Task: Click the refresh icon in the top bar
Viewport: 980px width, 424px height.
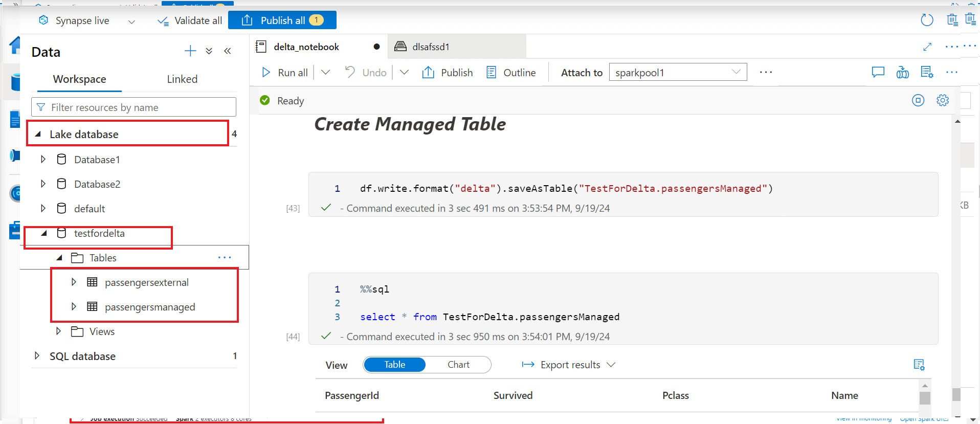Action: [927, 20]
